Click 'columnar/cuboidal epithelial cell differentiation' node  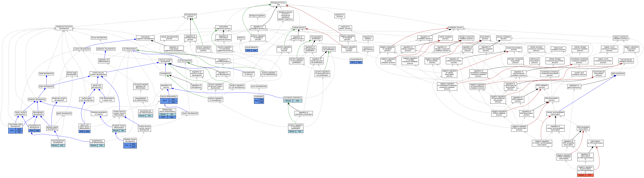click(141, 86)
